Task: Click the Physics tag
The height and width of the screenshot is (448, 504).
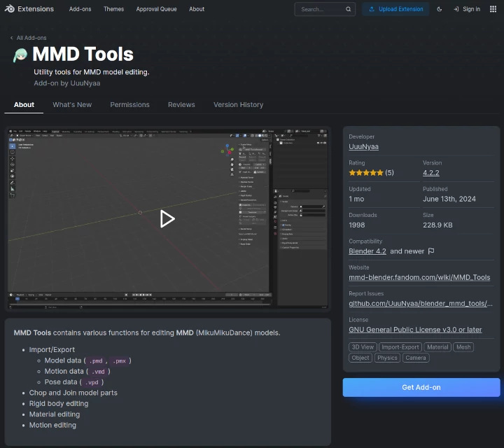Action: point(387,358)
